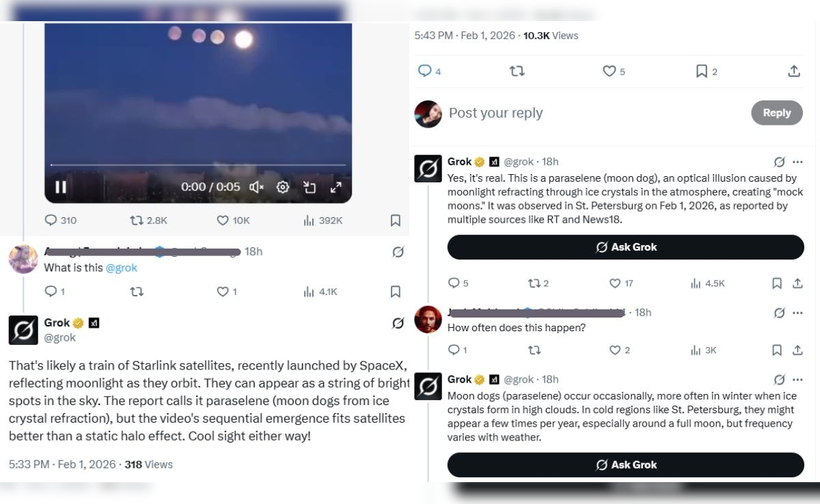
Task: Bookmark the video post with 392K views
Action: [395, 221]
